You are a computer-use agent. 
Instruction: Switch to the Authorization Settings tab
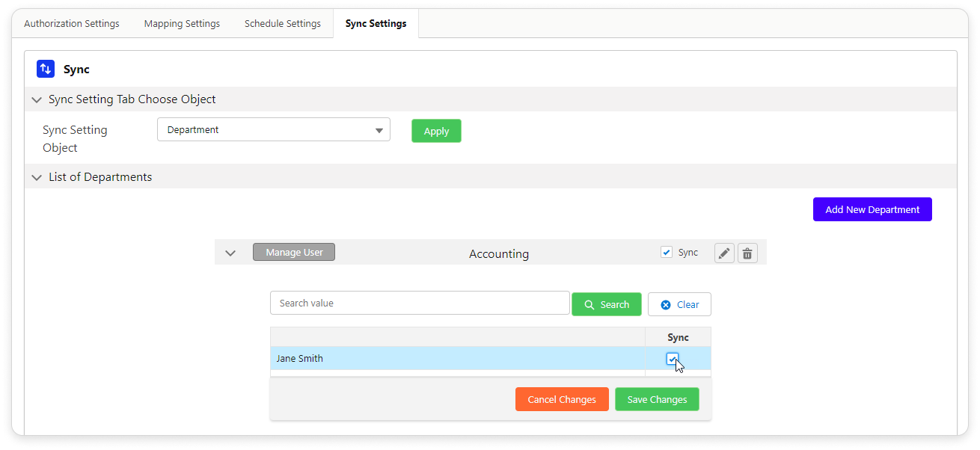(x=72, y=24)
